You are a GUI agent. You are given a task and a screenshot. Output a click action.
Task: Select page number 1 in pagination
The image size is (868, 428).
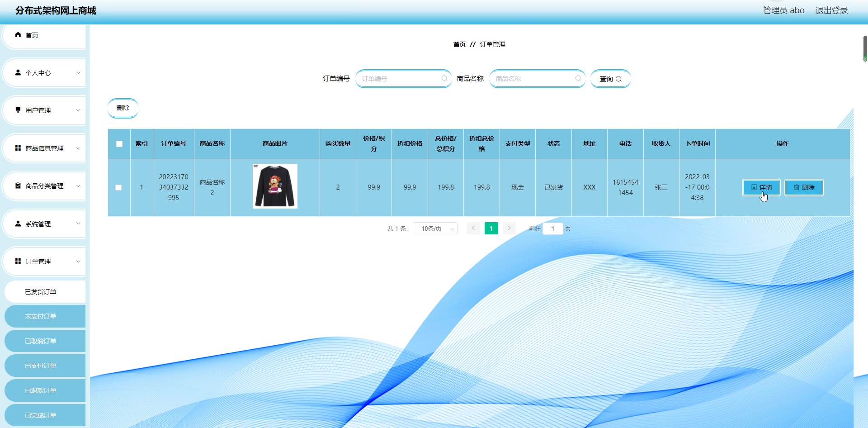click(491, 228)
